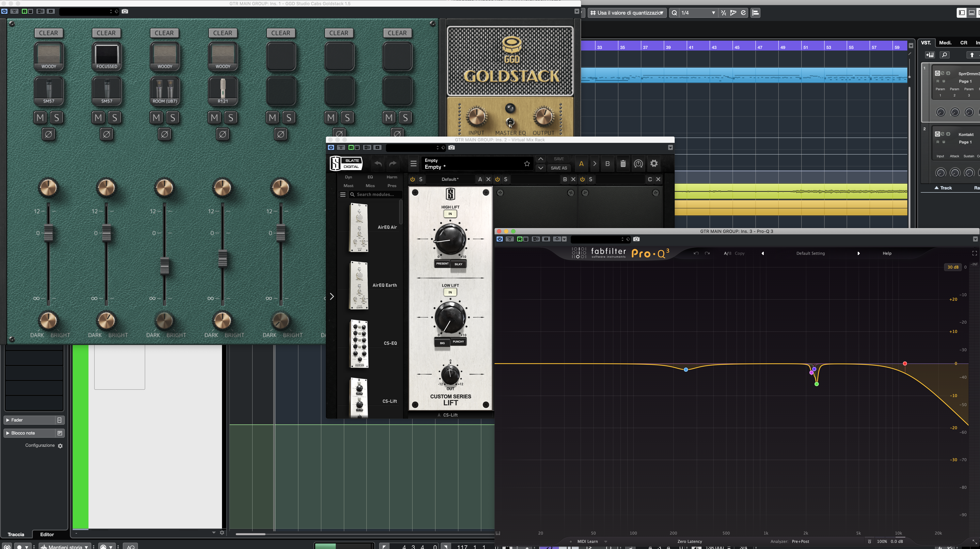Expand the Blocco note section
Image resolution: width=980 pixels, height=549 pixels.
[x=8, y=433]
